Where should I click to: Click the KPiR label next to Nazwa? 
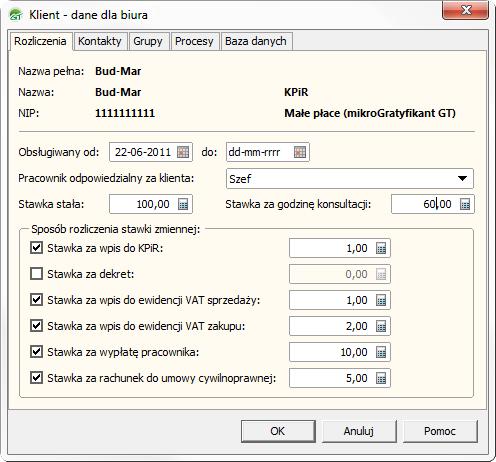296,92
